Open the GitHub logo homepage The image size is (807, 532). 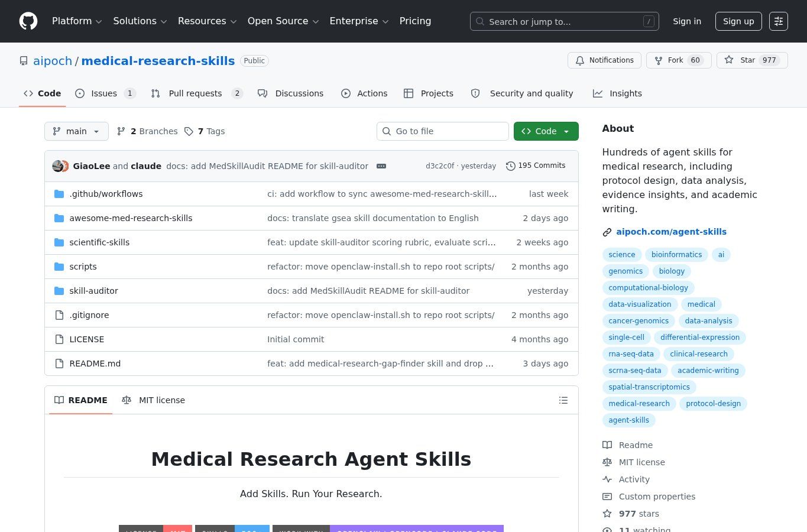28,21
